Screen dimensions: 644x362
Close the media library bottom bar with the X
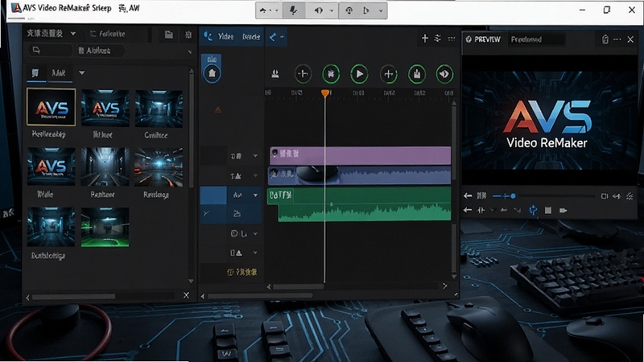click(186, 295)
